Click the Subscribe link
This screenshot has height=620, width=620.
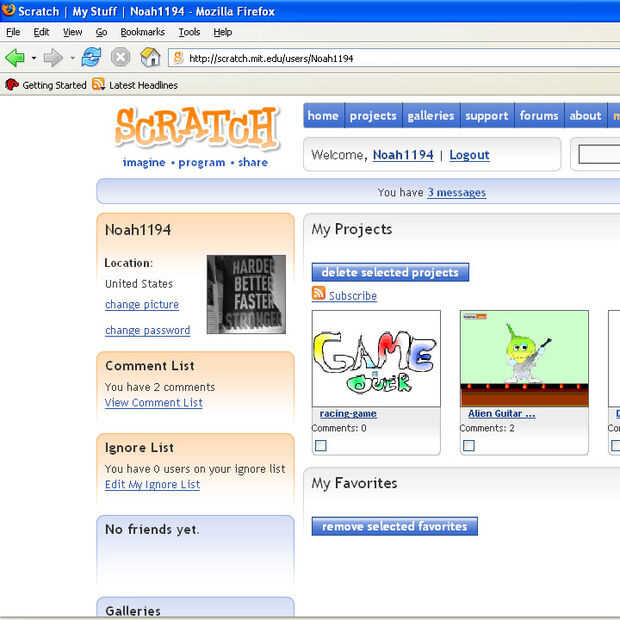(353, 296)
